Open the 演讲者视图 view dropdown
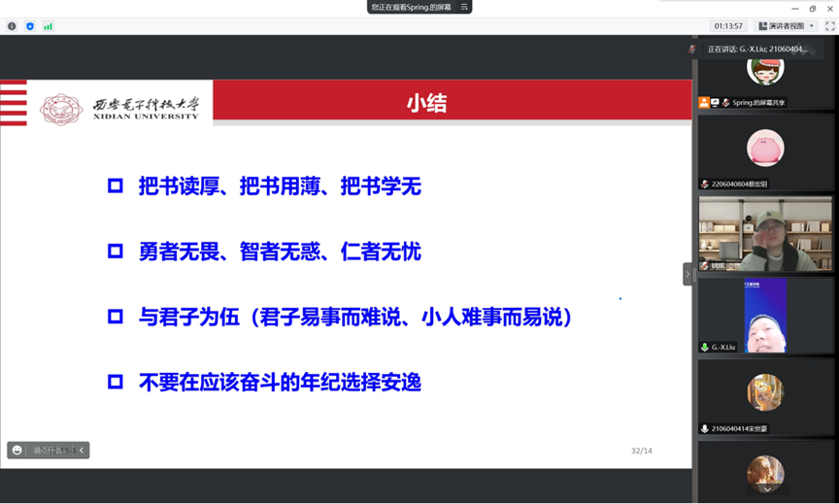This screenshot has height=504, width=839. pyautogui.click(x=787, y=26)
